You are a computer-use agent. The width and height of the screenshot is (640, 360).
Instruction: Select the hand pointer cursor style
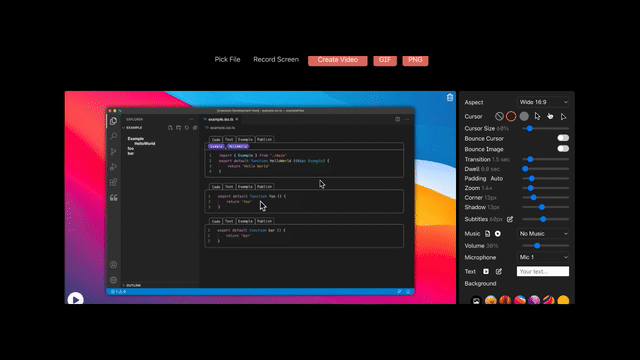(x=550, y=116)
